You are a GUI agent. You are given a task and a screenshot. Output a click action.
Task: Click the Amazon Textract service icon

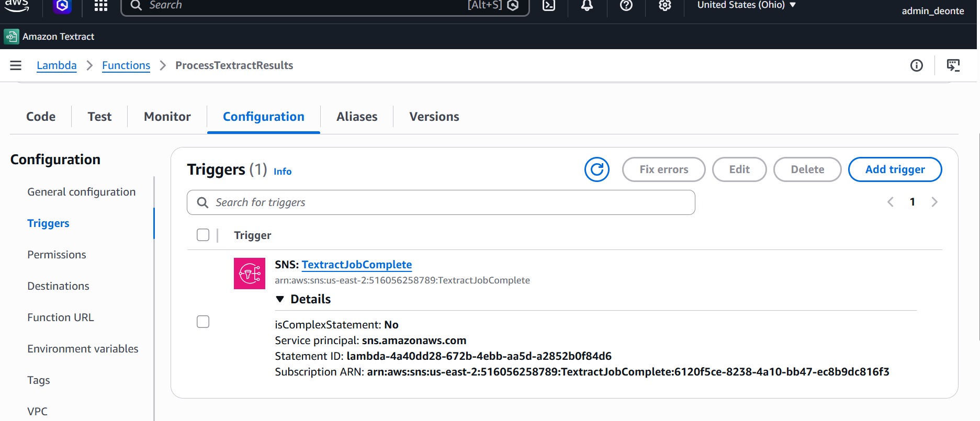pos(12,37)
